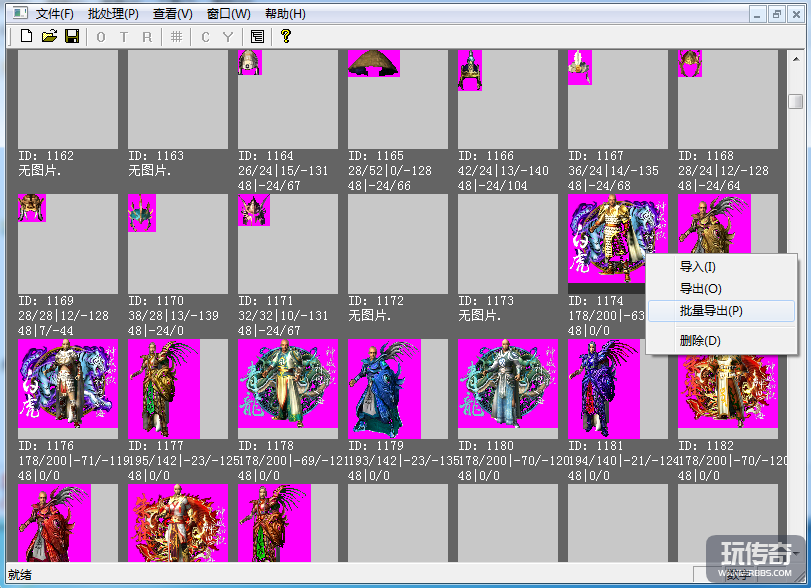Viewport: 811px width, 588px height.
Task: Click the R toolbar button
Action: (x=147, y=37)
